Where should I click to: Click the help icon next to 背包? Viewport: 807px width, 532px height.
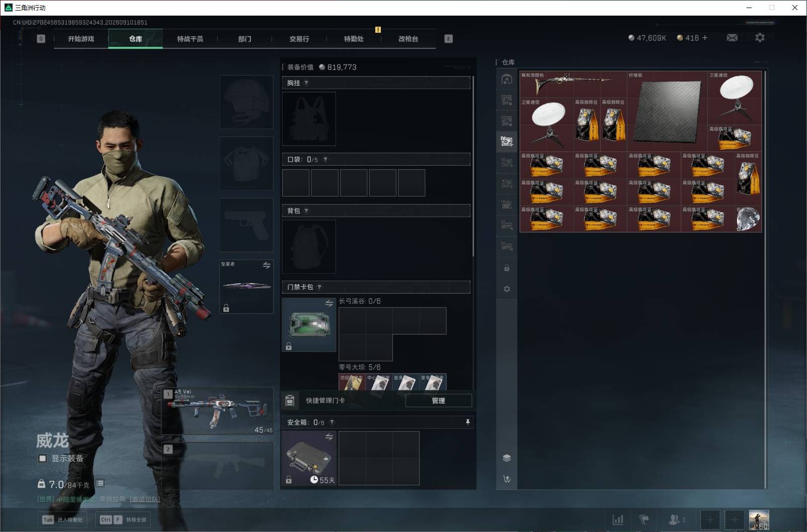tap(306, 211)
